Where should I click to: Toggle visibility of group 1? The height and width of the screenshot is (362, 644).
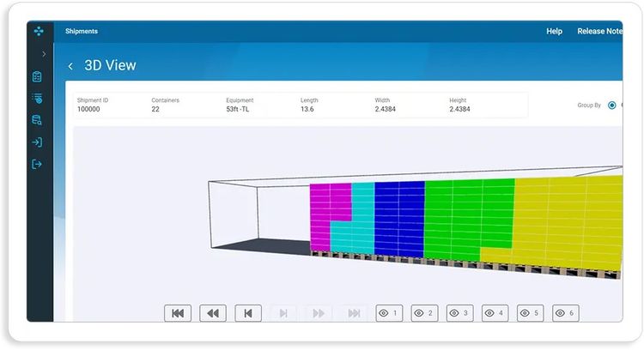click(x=389, y=313)
